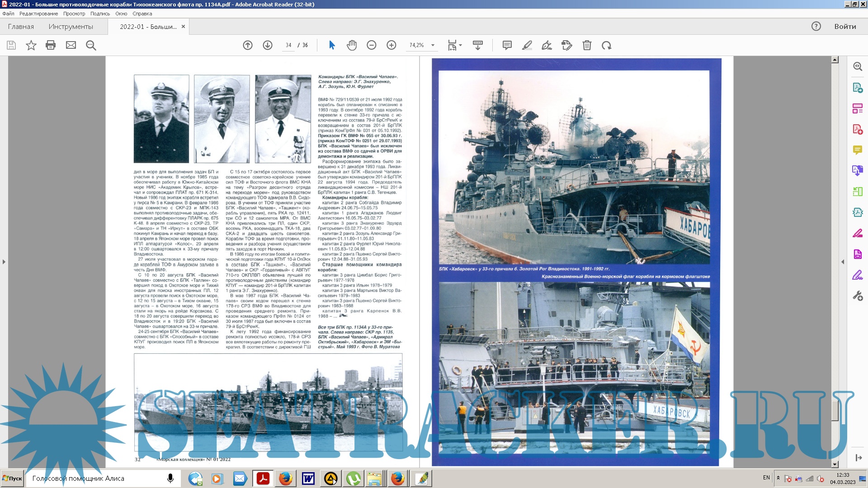This screenshot has height=488, width=868.
Task: Add a sticky note comment
Action: point(507,45)
